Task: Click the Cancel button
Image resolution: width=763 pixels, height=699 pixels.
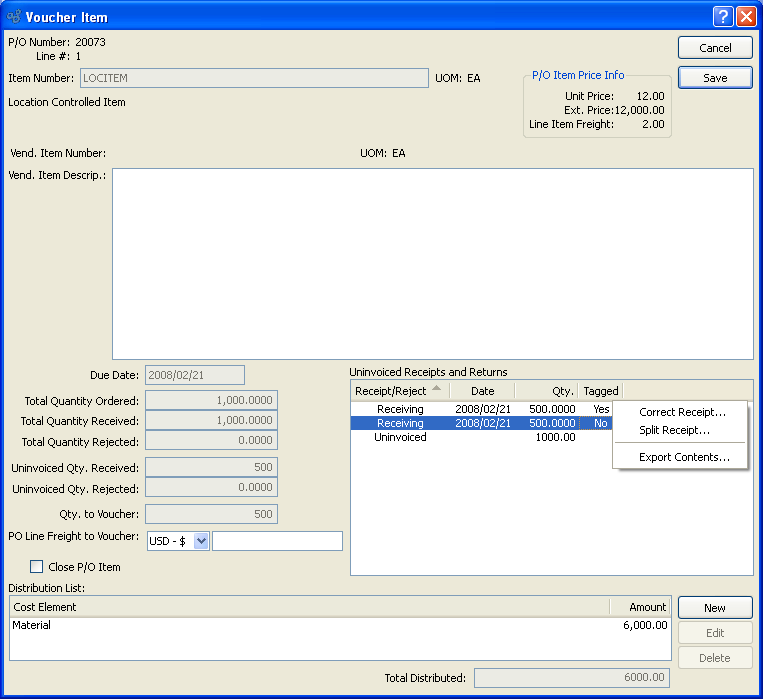Action: [715, 48]
